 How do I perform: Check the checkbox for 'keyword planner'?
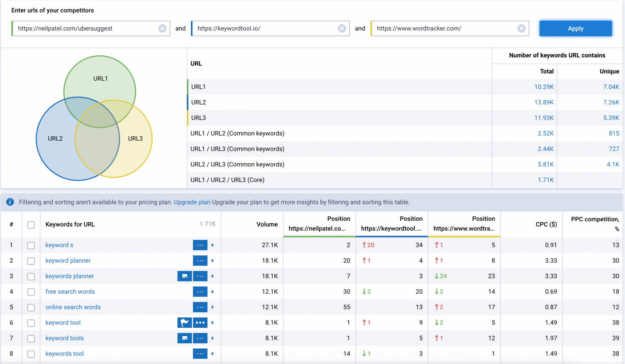pos(31,260)
